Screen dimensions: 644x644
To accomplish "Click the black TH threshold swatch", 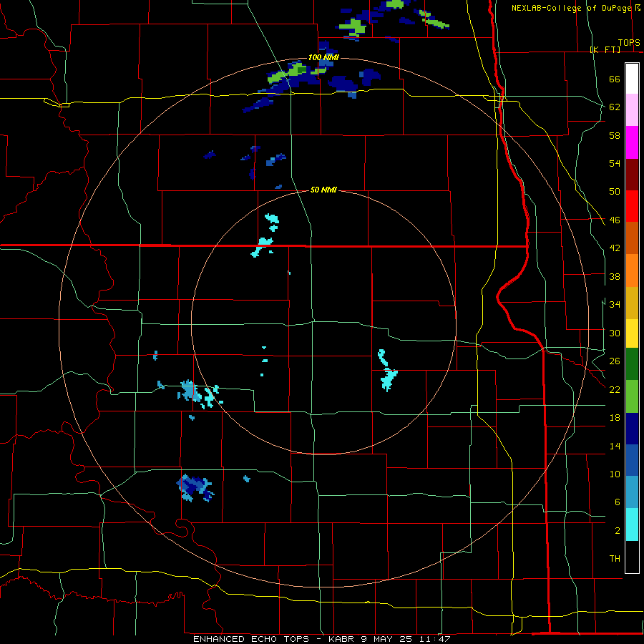I will [x=632, y=557].
